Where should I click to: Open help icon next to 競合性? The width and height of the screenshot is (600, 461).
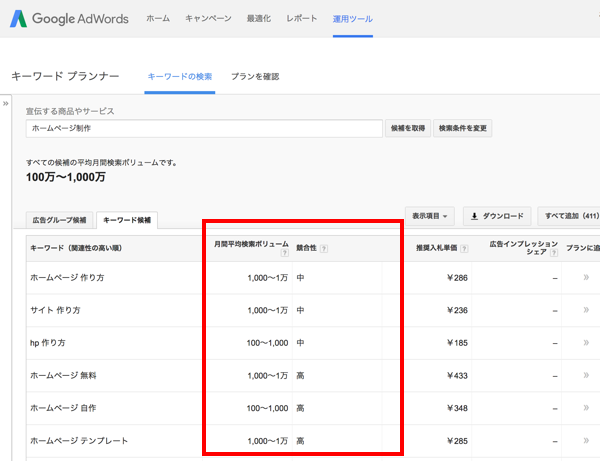[x=324, y=248]
